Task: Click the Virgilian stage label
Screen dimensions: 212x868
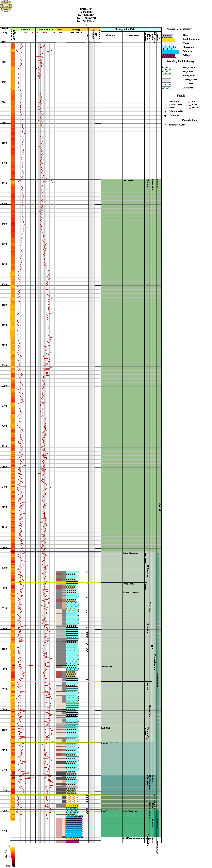Action: click(150, 607)
